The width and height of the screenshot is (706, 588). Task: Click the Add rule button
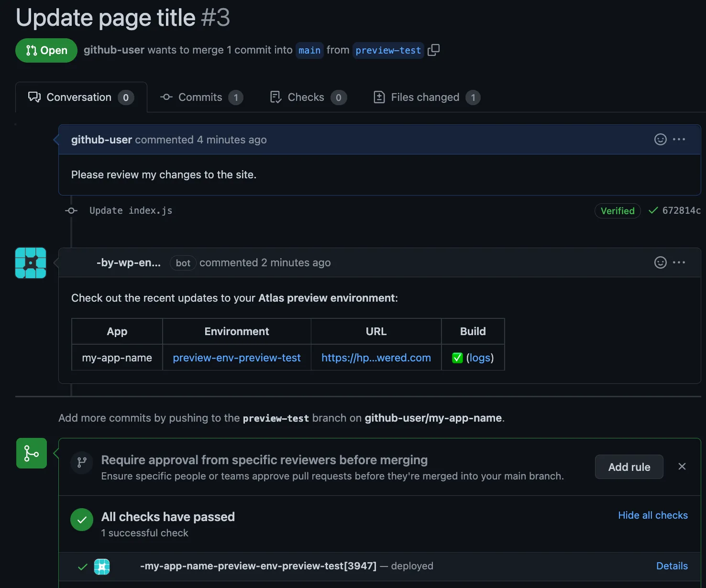click(629, 467)
